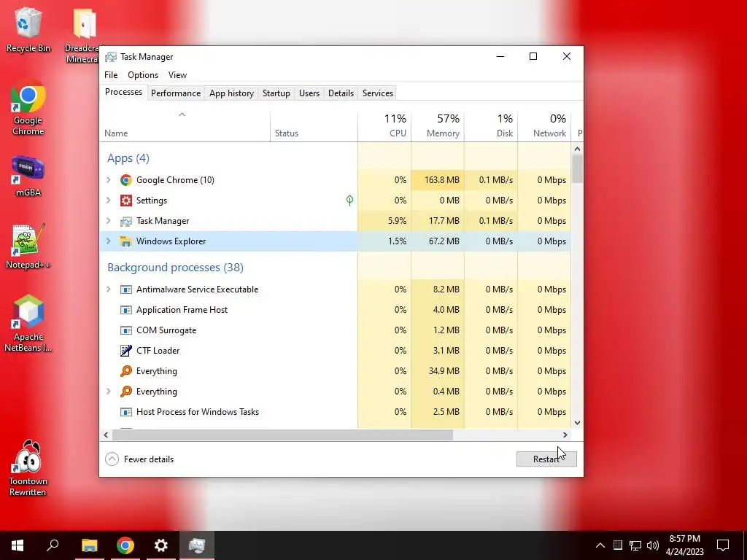Expand the Task Manager process group
The image size is (747, 560).
(x=109, y=221)
